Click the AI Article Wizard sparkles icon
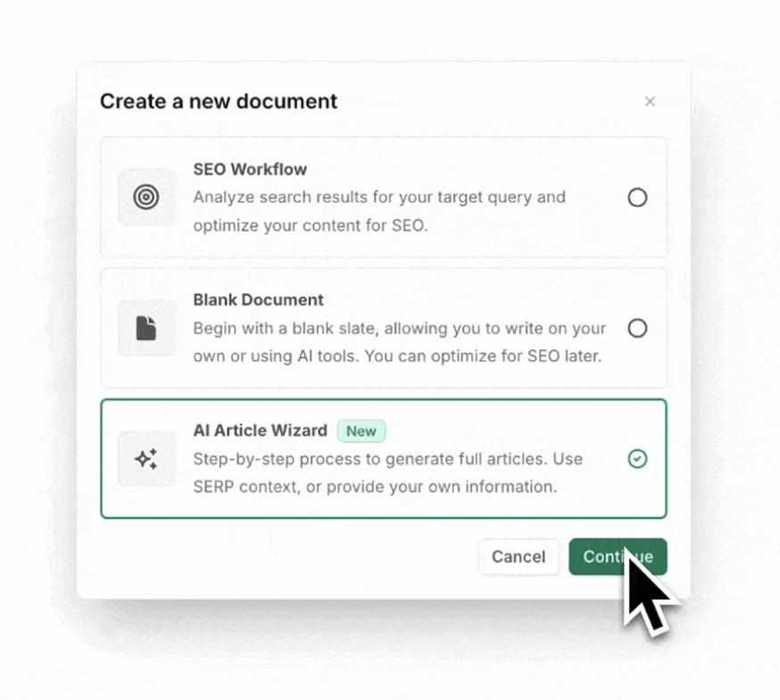780x700 pixels. click(146, 459)
